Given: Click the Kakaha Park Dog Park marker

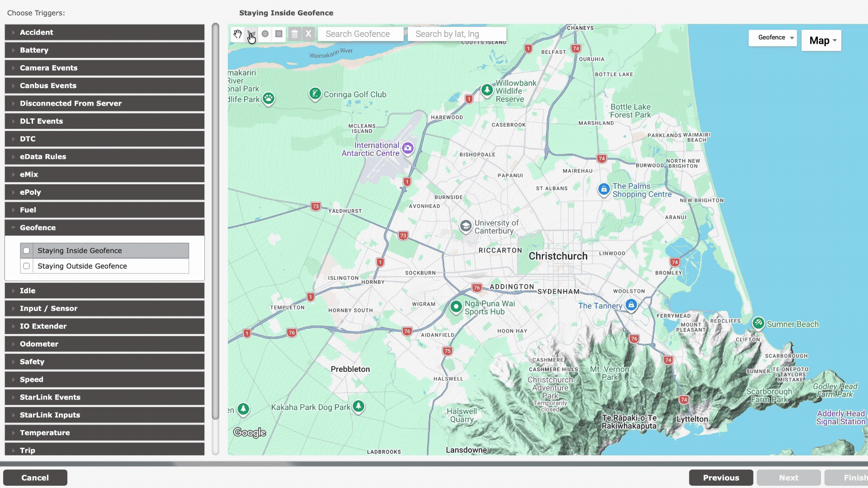Looking at the screenshot, I should (x=359, y=406).
